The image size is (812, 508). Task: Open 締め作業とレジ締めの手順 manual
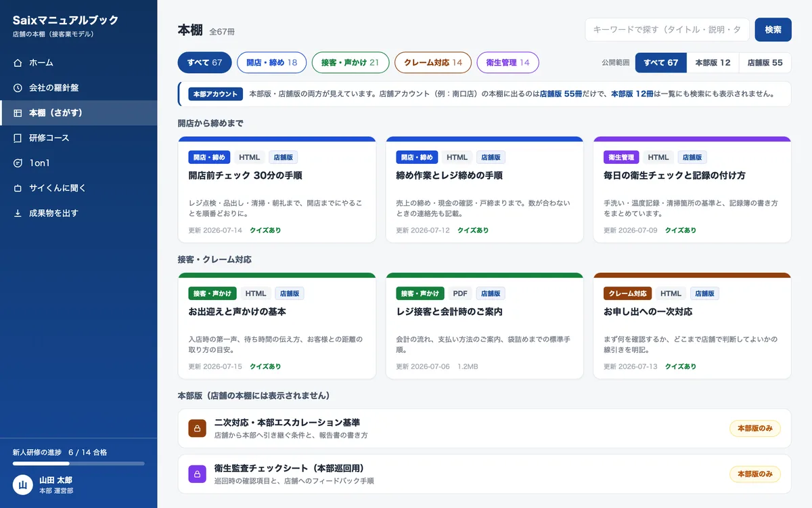coord(484,189)
